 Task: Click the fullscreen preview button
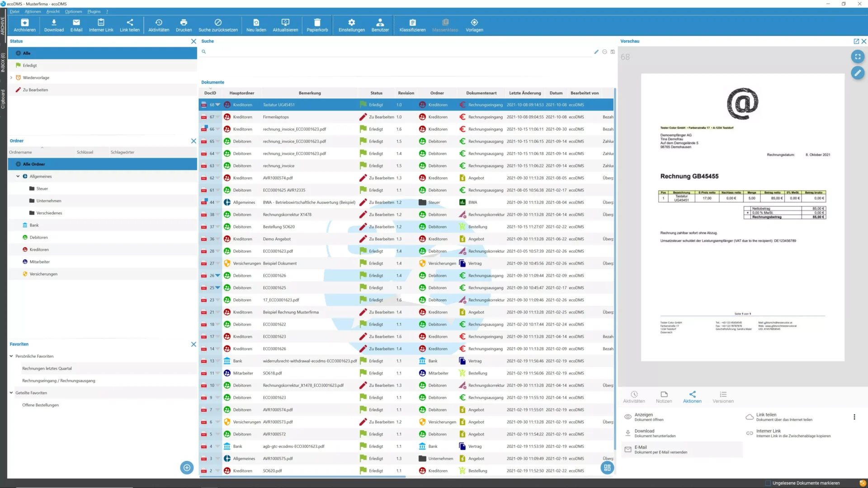(858, 56)
